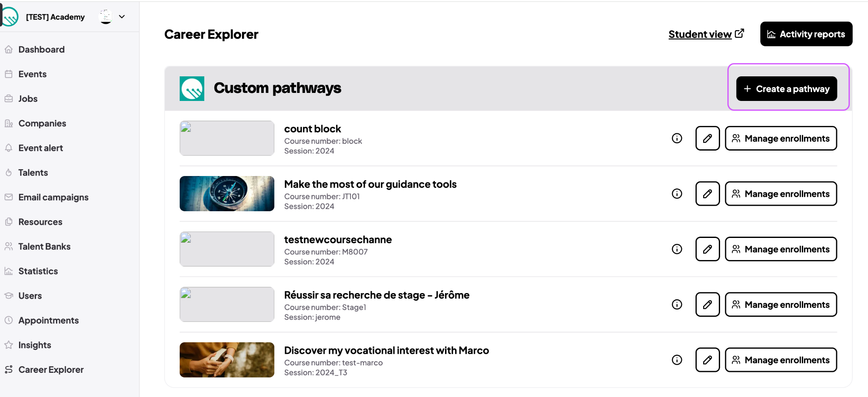The width and height of the screenshot is (868, 397).
Task: Open the Discover my vocational interest thumbnail
Action: tap(227, 360)
